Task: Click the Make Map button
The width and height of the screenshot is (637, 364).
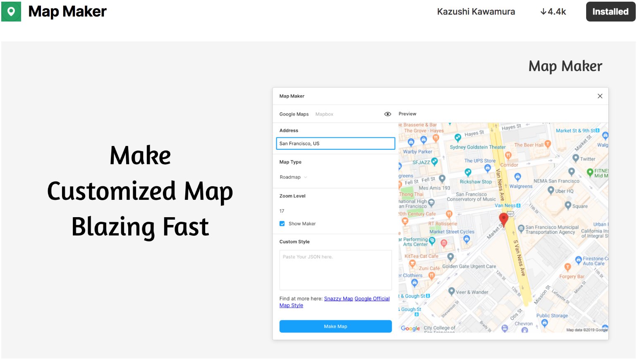Action: [335, 326]
